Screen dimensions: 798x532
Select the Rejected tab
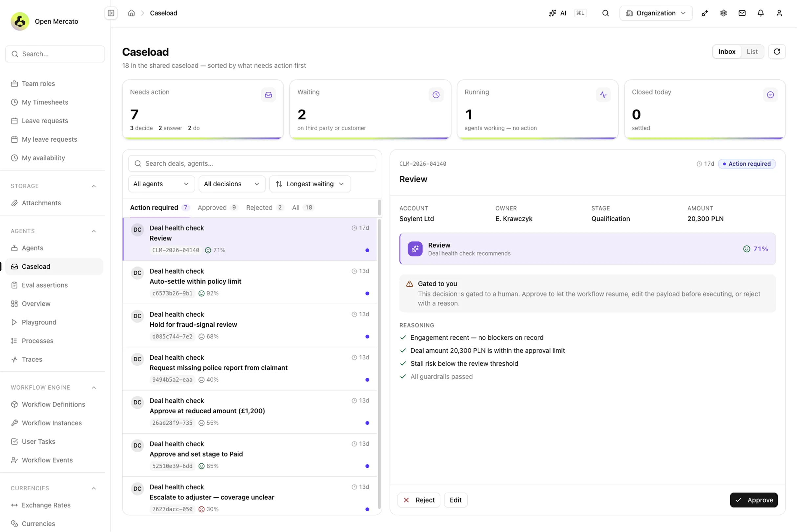tap(265, 207)
